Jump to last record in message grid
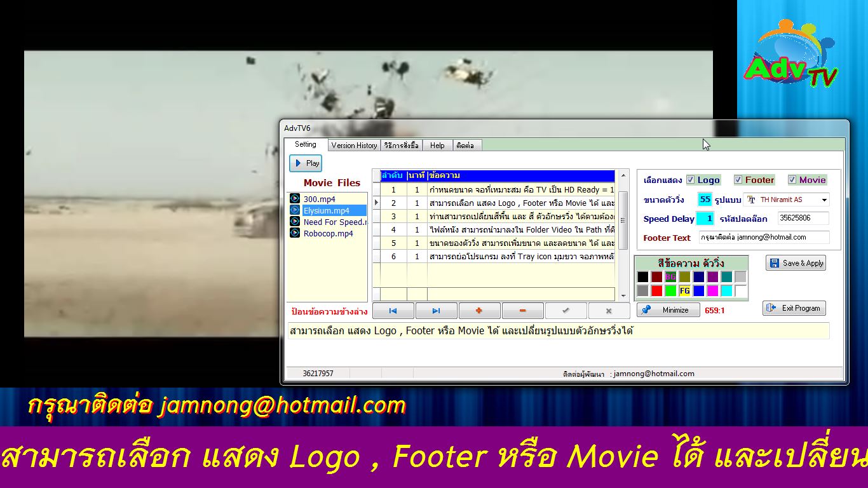This screenshot has height=488, width=868. coord(436,311)
